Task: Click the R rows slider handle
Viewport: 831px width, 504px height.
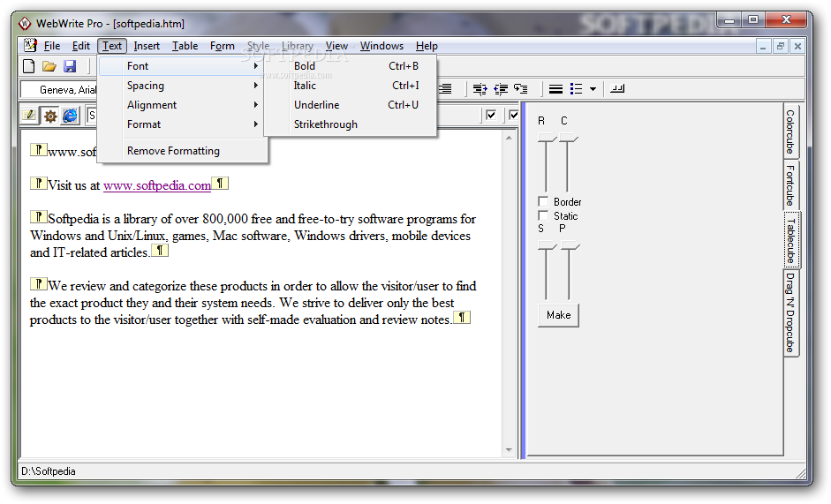Action: (547, 138)
